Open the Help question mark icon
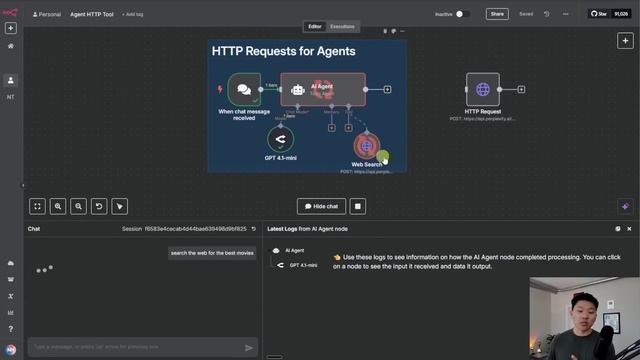The width and height of the screenshot is (640, 360). (x=11, y=329)
